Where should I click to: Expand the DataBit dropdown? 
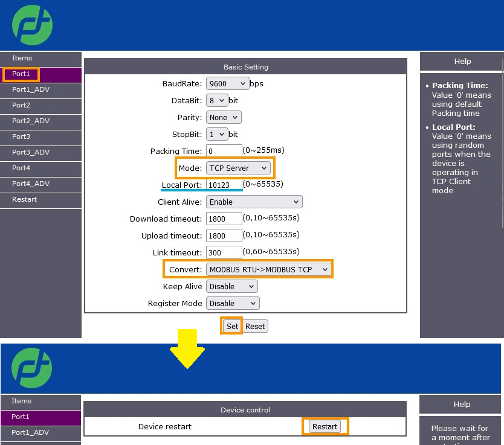pyautogui.click(x=216, y=100)
